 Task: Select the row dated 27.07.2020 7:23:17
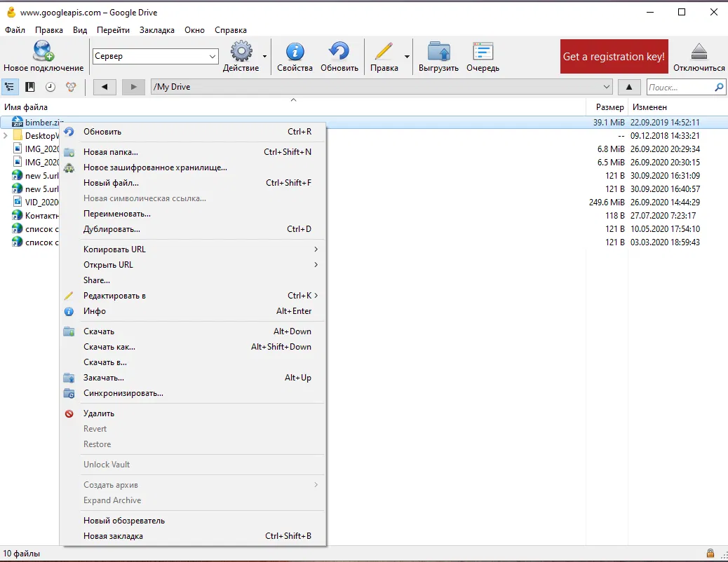tap(364, 216)
